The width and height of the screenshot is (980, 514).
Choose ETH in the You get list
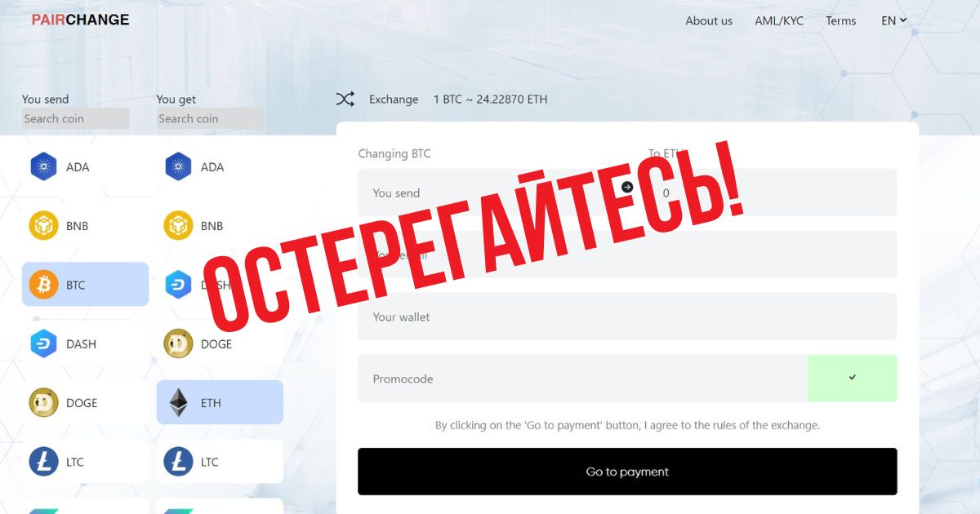[220, 402]
